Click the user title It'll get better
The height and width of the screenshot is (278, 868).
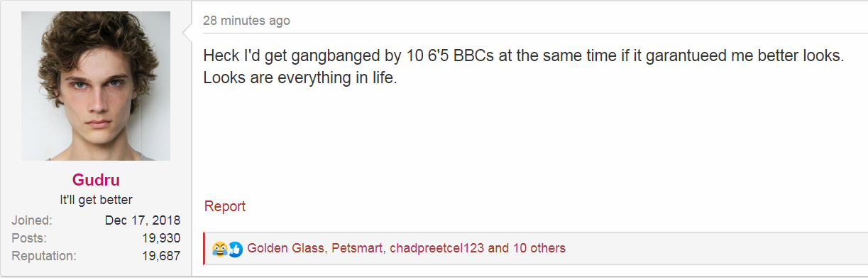pyautogui.click(x=96, y=200)
